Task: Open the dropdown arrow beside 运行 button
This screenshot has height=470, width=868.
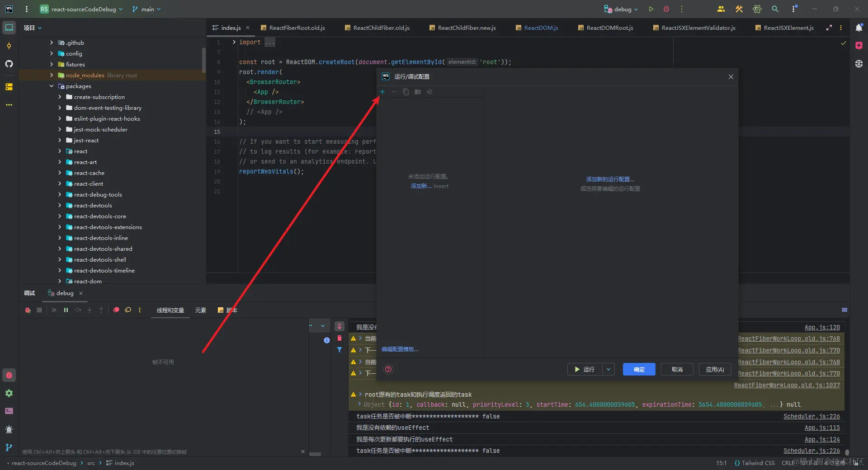Action: 609,369
